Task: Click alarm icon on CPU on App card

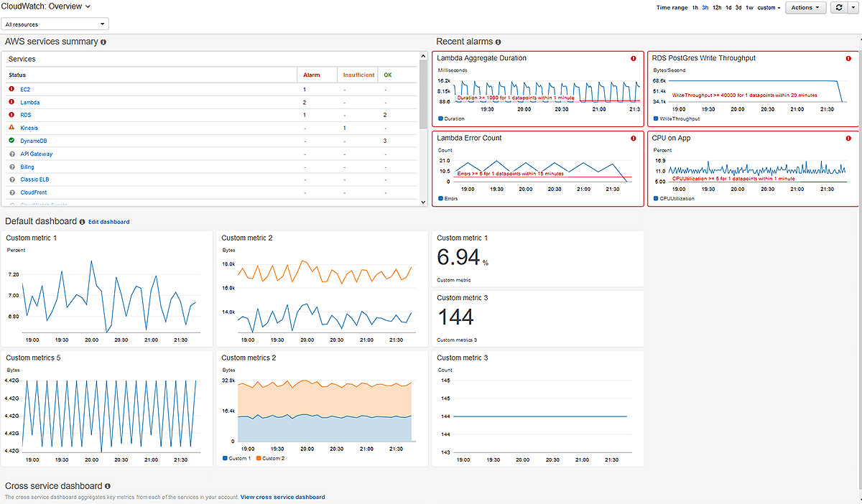Action: tap(849, 138)
